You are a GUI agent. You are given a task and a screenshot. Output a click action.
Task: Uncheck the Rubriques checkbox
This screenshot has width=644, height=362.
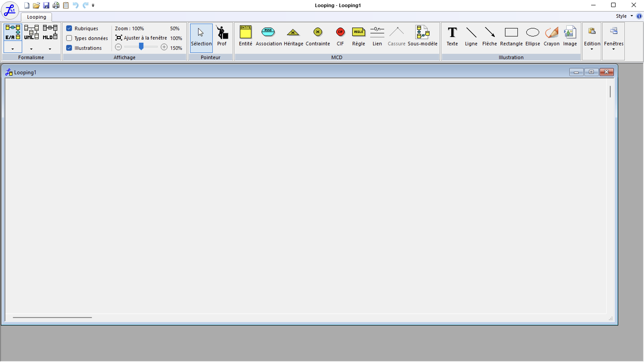[x=69, y=28]
